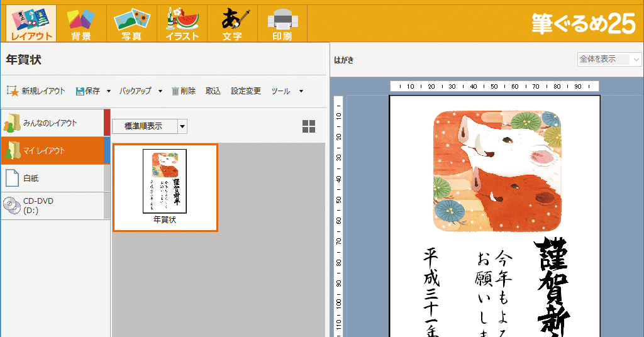Click the boar illustration on the postcard
644x337 pixels.
[x=497, y=171]
